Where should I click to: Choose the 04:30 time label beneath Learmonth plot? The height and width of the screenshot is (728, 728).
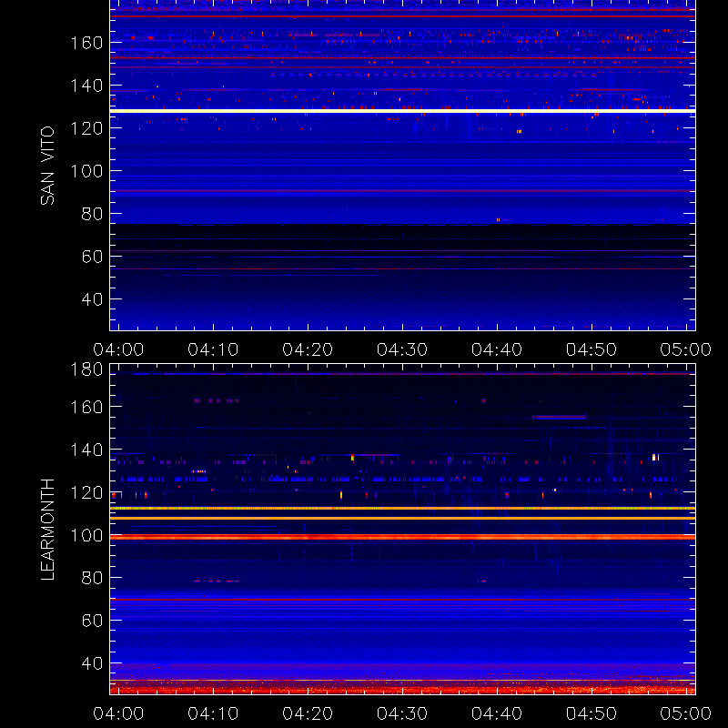point(402,713)
